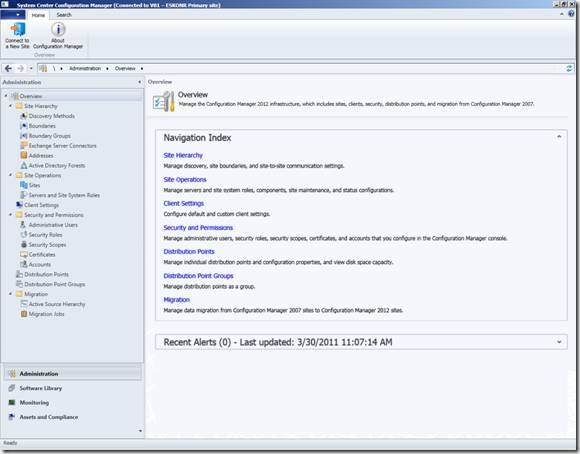Select the Security Scopes icon
The width and height of the screenshot is (580, 454).
pyautogui.click(x=24, y=245)
